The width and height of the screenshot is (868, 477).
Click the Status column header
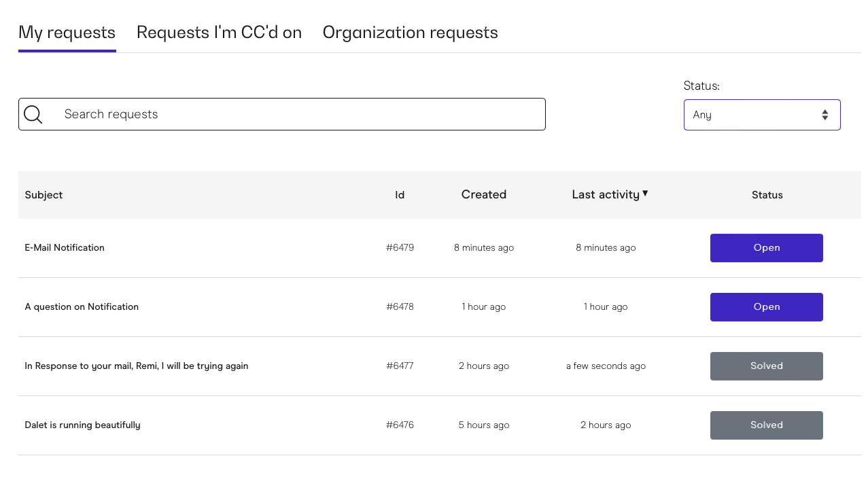767,195
